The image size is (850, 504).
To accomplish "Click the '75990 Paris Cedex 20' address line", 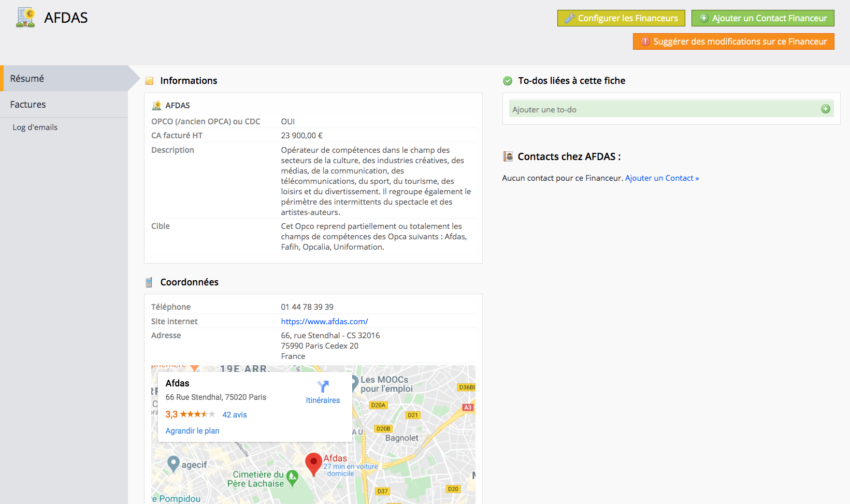I will point(320,346).
